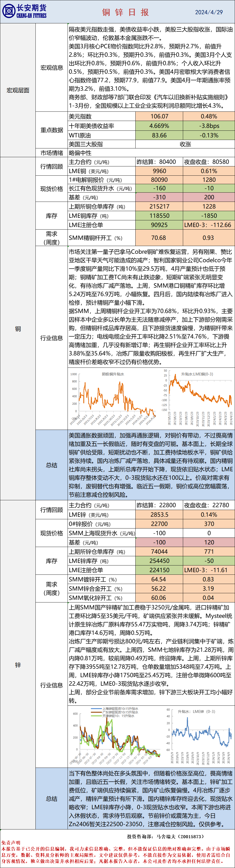The width and height of the screenshot is (235, 868).
Task: Click the 上海锌锭现货10:15升贴水 legend entry
Action: tap(115, 709)
